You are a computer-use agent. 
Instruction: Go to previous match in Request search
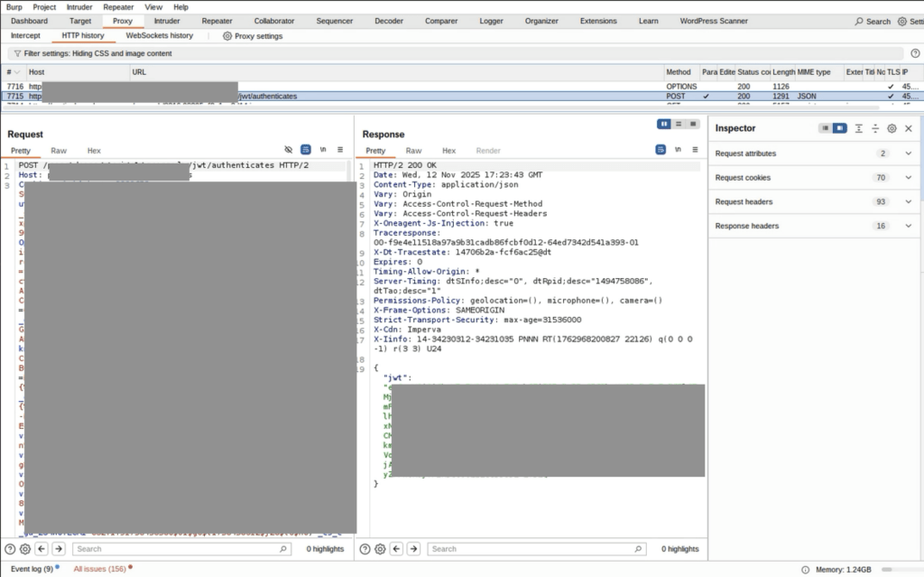(x=42, y=549)
